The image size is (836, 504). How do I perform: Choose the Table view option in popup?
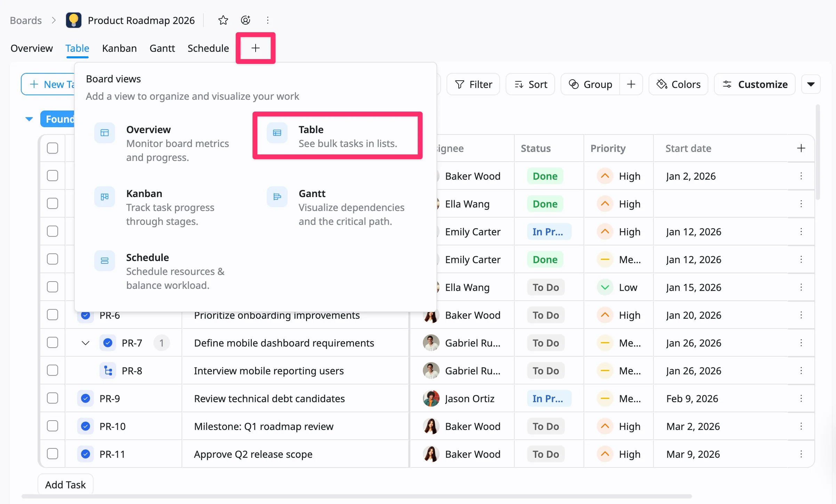tap(337, 136)
